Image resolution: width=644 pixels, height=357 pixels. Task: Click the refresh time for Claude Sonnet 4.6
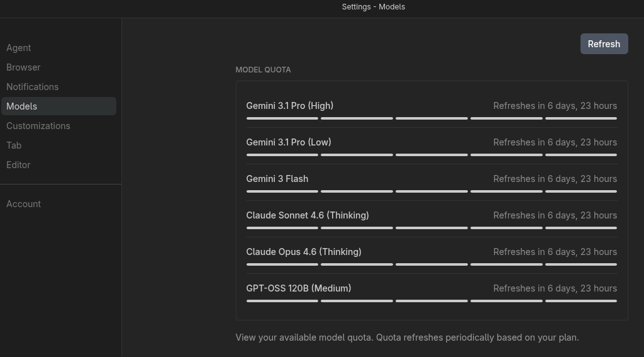click(x=555, y=215)
